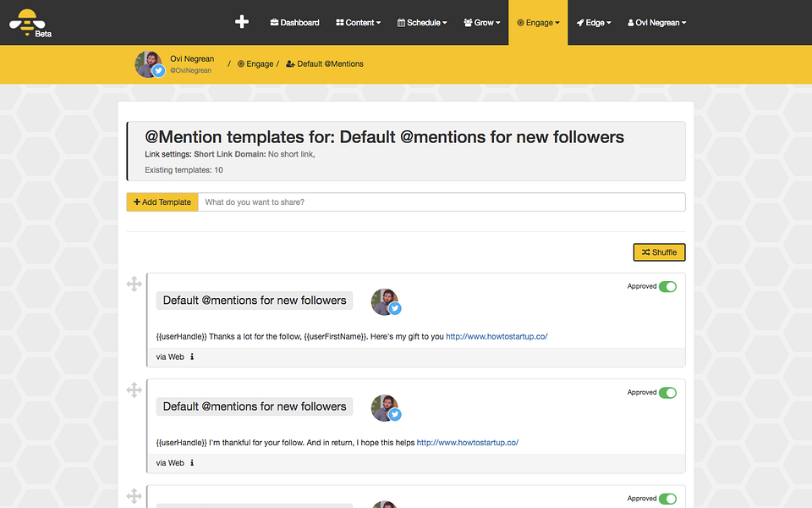Expand the Schedule dropdown menu
This screenshot has height=508, width=812.
422,22
